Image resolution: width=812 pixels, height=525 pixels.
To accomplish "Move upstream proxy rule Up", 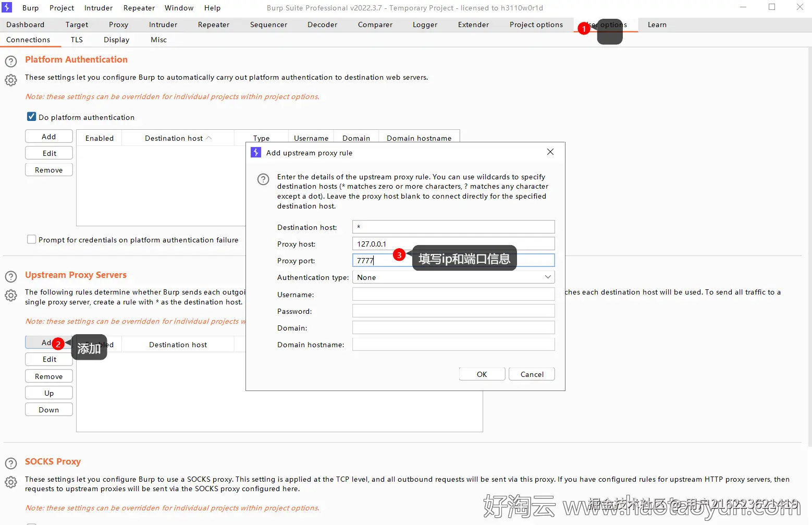I will pyautogui.click(x=49, y=393).
